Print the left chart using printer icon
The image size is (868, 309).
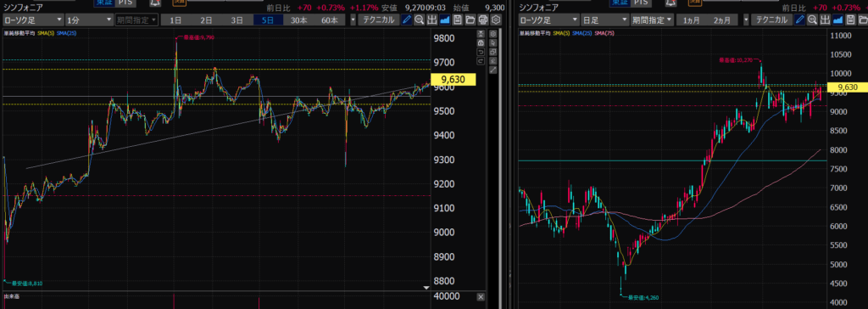[482, 20]
